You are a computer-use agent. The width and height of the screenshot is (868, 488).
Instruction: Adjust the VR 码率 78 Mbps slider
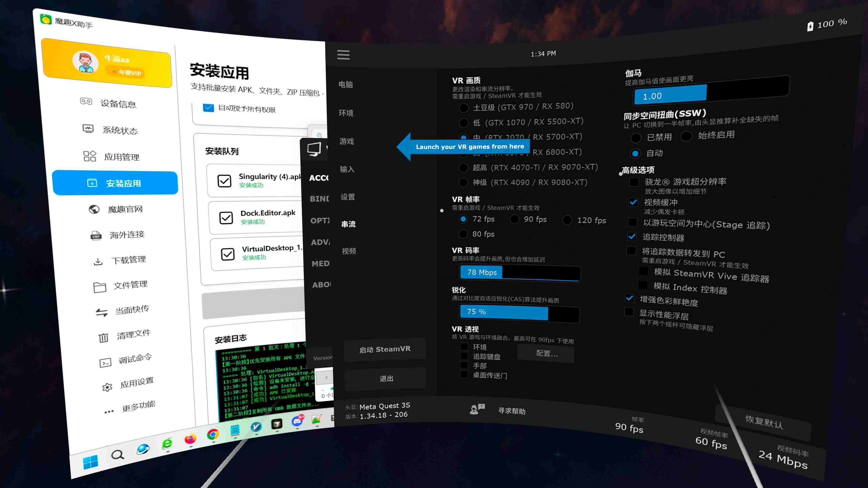coord(520,273)
